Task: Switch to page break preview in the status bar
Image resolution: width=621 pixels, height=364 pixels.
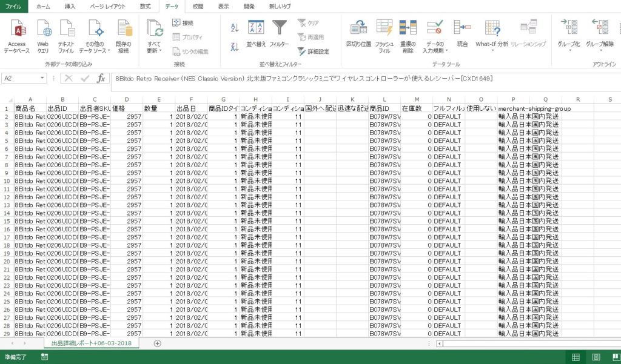Action: coord(616,357)
